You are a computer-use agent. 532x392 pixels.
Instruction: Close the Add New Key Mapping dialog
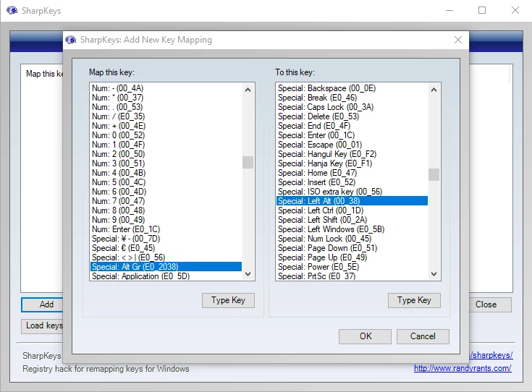[458, 40]
